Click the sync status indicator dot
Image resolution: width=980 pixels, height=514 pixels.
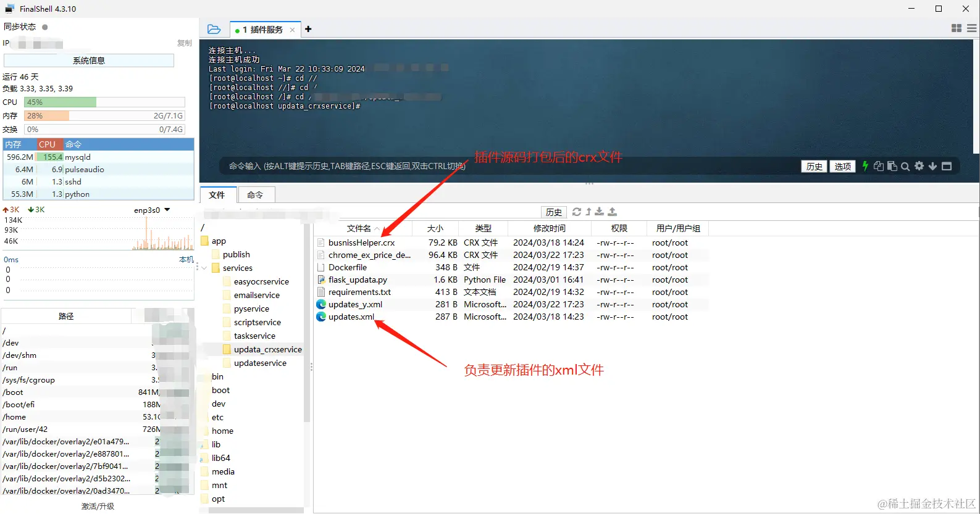click(45, 27)
